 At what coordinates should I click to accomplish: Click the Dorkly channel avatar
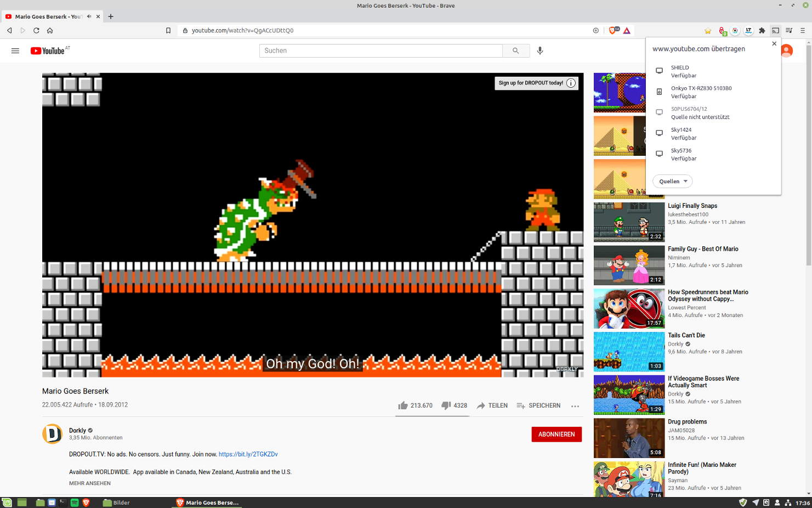[x=53, y=434]
